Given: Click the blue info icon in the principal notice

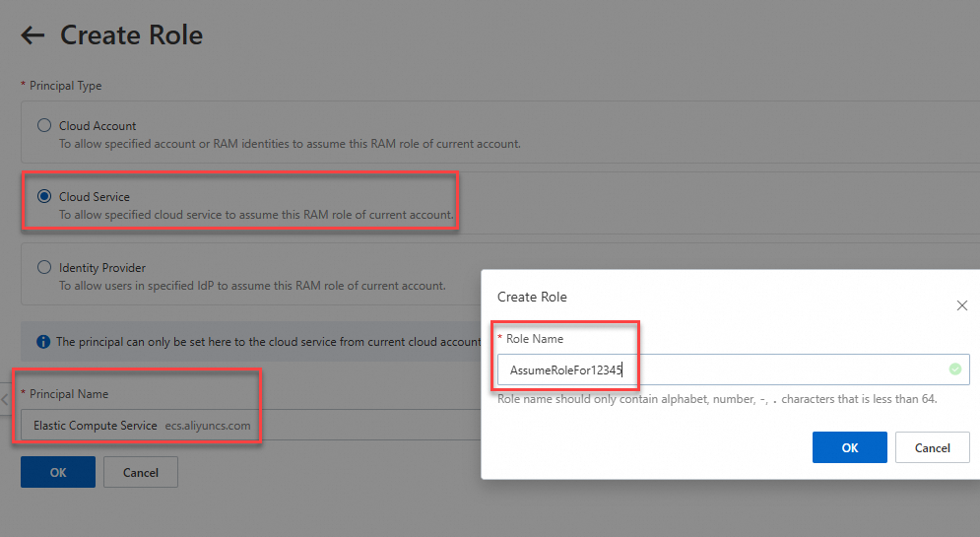Looking at the screenshot, I should pos(43,341).
